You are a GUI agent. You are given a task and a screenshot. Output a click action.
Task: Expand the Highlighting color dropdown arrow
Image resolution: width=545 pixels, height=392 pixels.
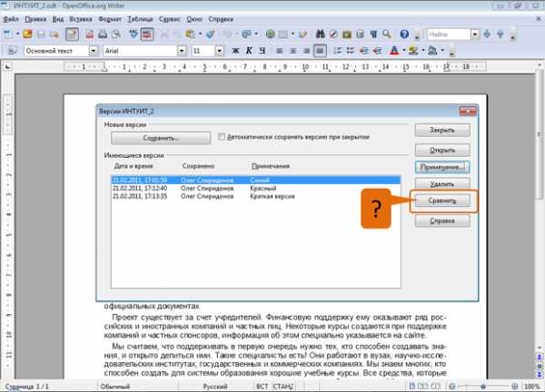click(423, 51)
